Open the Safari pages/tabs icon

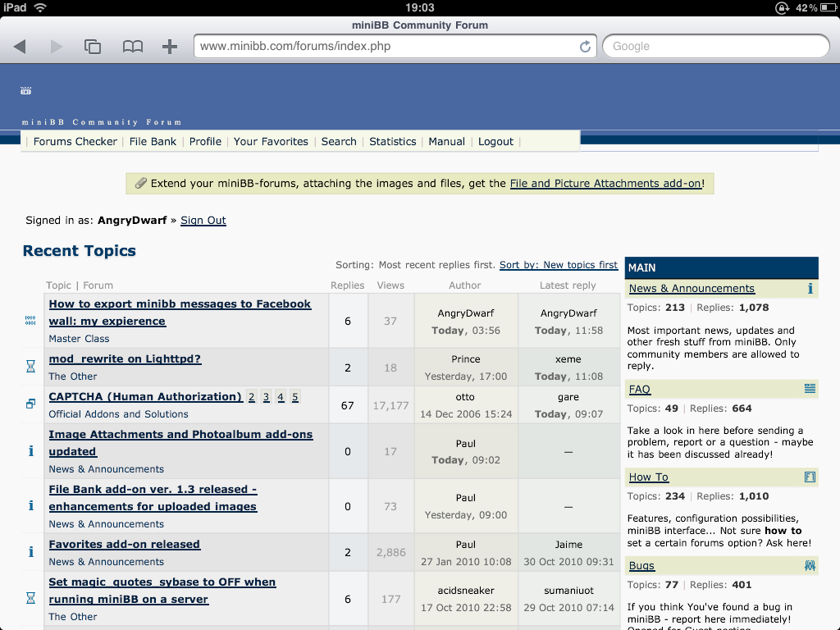coord(93,47)
